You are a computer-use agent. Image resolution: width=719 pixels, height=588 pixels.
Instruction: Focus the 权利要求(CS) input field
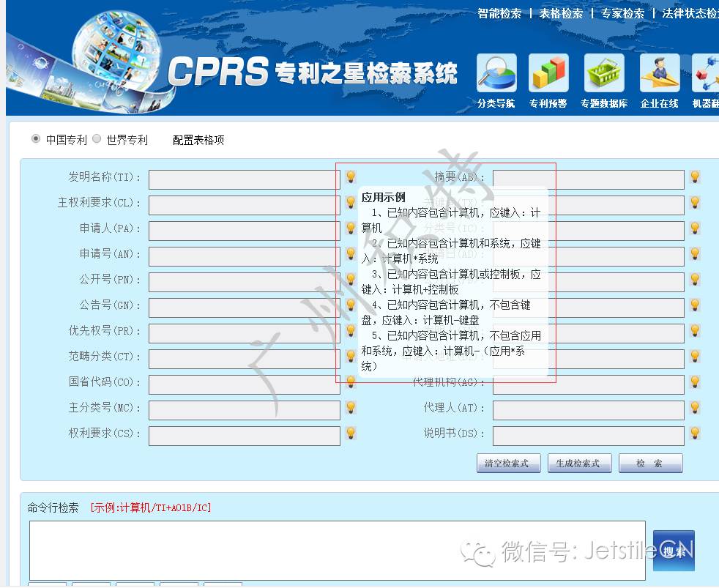245,436
